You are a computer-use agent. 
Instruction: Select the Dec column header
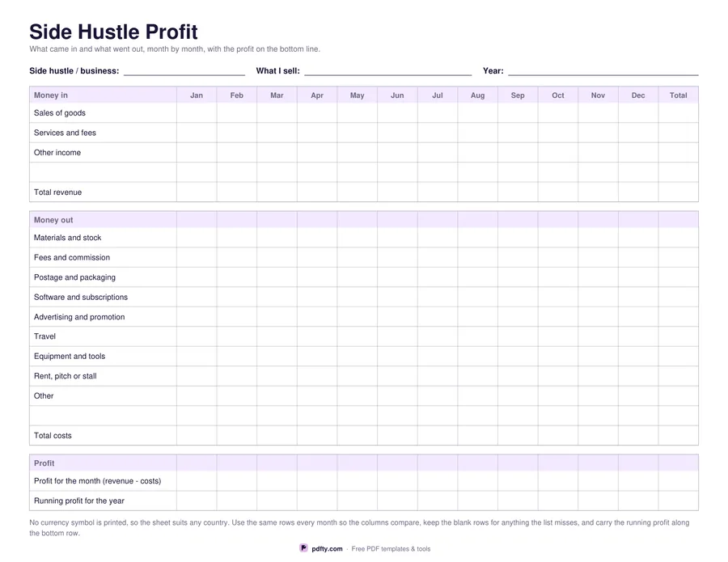point(638,95)
